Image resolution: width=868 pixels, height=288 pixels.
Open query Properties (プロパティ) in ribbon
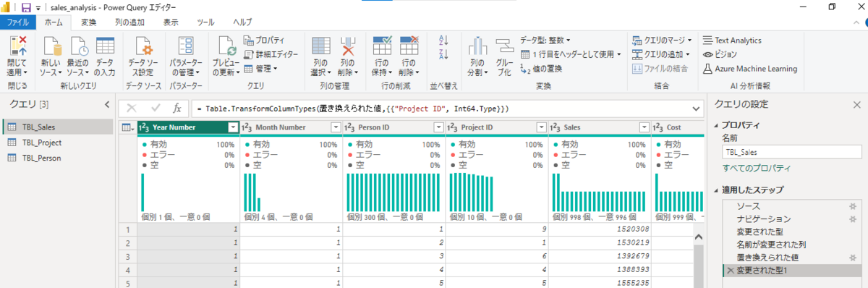tap(264, 40)
